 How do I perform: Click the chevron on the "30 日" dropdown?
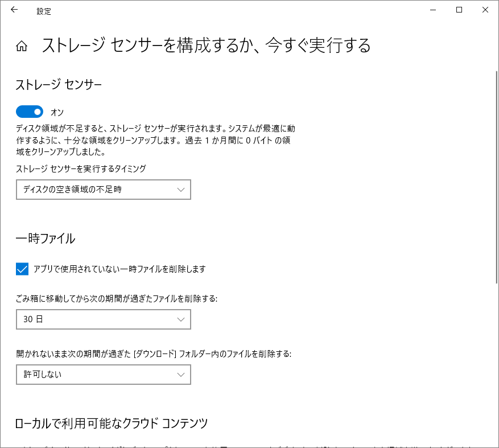[181, 319]
